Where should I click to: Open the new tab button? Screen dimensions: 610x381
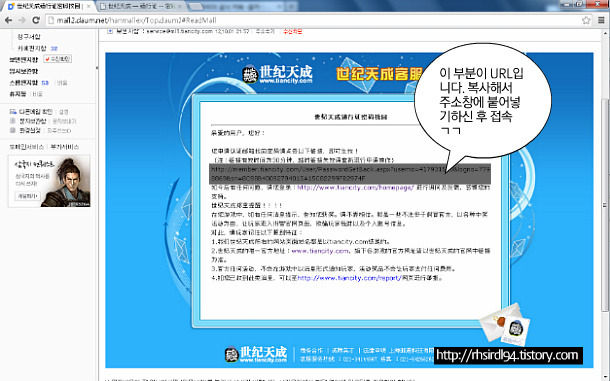point(196,7)
